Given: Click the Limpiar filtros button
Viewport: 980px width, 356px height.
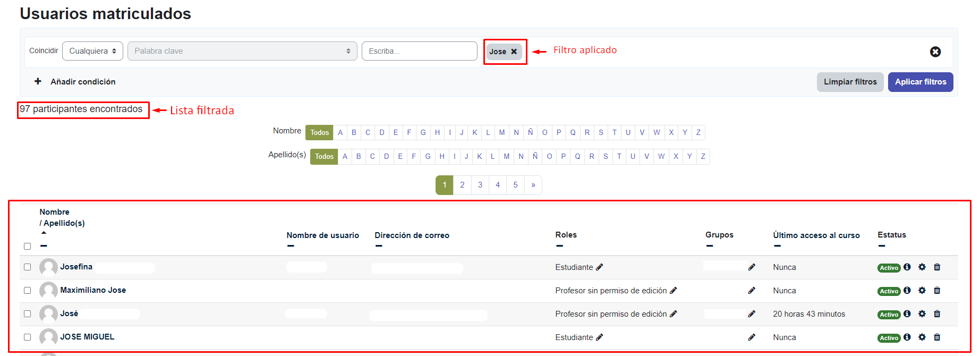Looking at the screenshot, I should [x=850, y=82].
